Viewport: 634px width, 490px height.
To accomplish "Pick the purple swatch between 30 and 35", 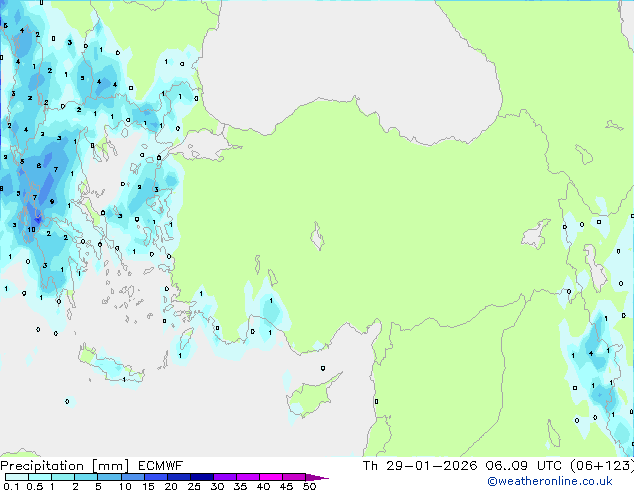I will tap(225, 477).
